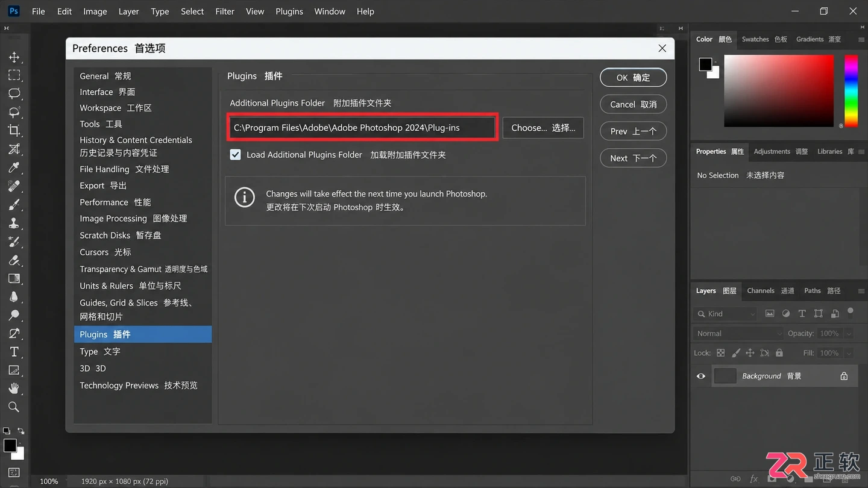Screen dimensions: 868x488
Task: Click the Additional Plugins Folder path field
Action: click(363, 128)
